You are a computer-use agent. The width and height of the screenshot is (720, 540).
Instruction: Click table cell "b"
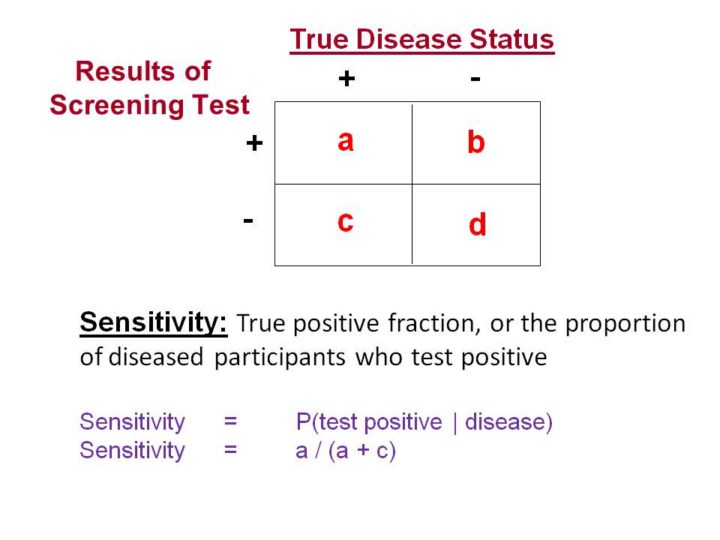(476, 143)
